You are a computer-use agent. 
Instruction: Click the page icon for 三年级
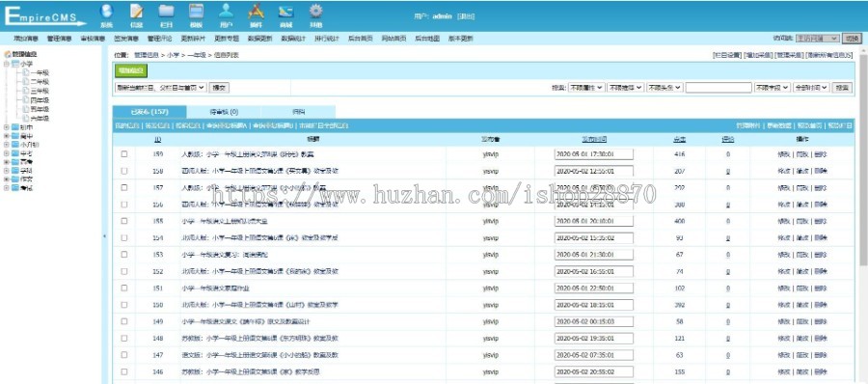click(x=26, y=91)
